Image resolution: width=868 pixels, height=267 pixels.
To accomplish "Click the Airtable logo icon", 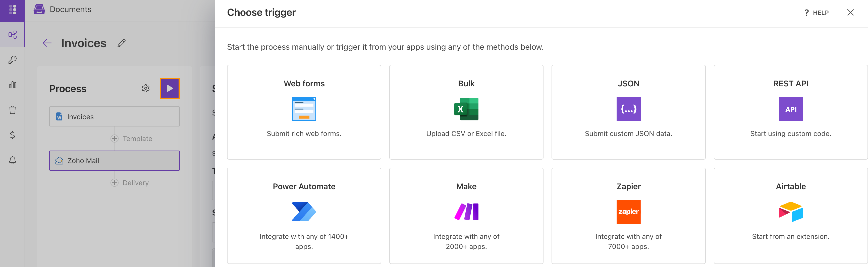I will pyautogui.click(x=790, y=212).
